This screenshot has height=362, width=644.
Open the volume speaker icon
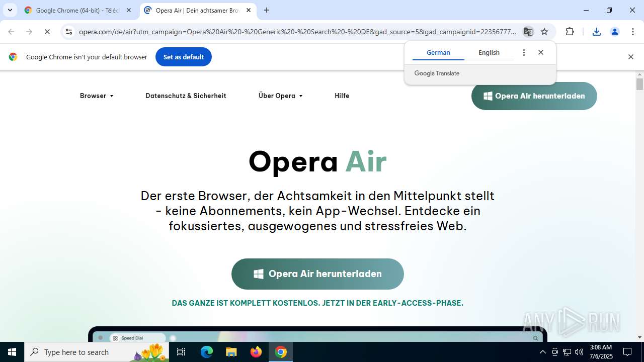[579, 352]
